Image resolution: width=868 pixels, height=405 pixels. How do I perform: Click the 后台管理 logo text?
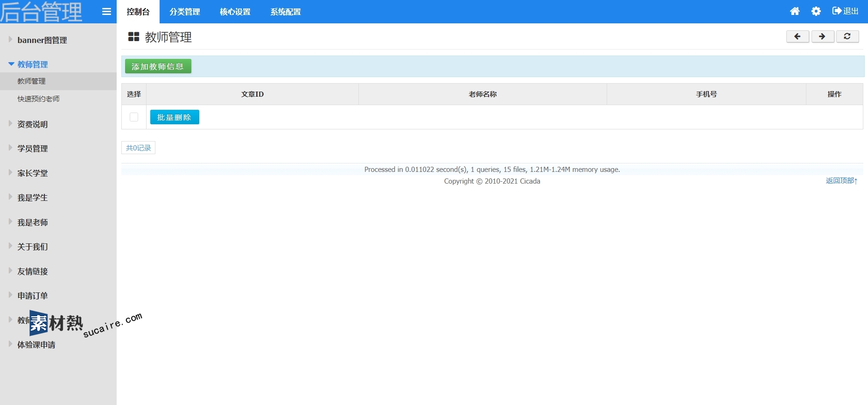coord(41,12)
